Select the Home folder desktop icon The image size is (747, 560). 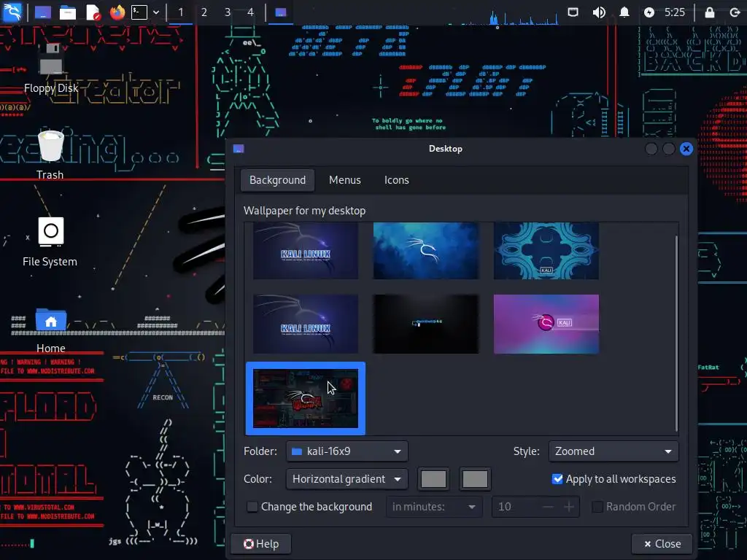coord(51,330)
